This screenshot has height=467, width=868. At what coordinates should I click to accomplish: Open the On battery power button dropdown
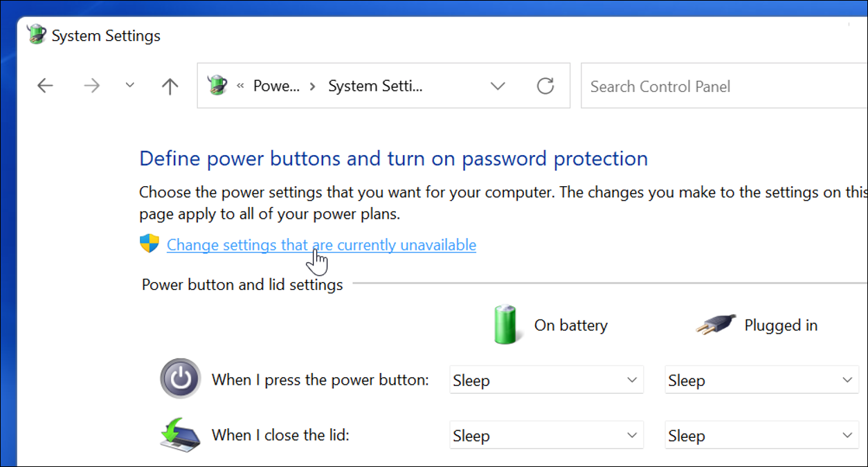pyautogui.click(x=546, y=379)
